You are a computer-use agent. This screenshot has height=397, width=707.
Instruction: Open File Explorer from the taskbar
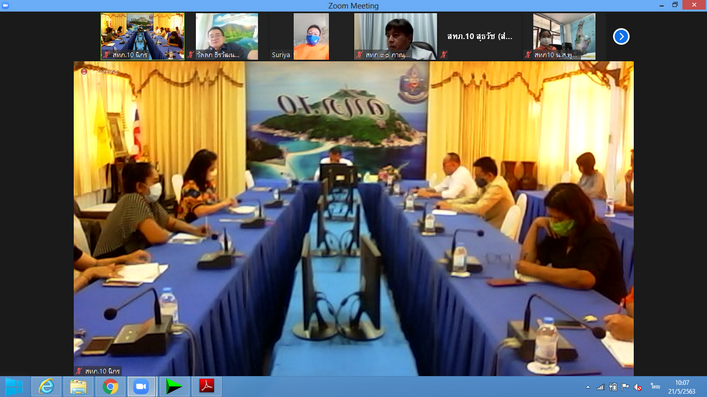[x=78, y=387]
